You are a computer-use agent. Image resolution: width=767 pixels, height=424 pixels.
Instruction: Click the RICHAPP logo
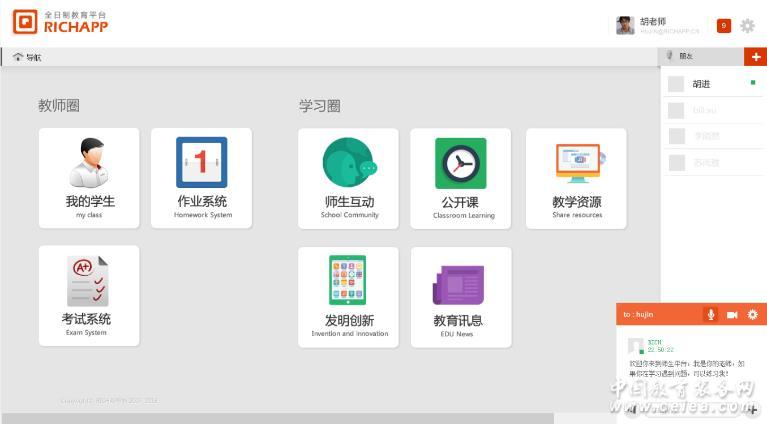coord(60,22)
